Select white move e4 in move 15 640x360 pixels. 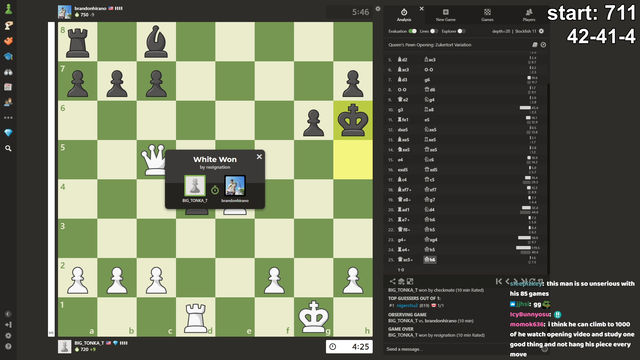[400, 160]
